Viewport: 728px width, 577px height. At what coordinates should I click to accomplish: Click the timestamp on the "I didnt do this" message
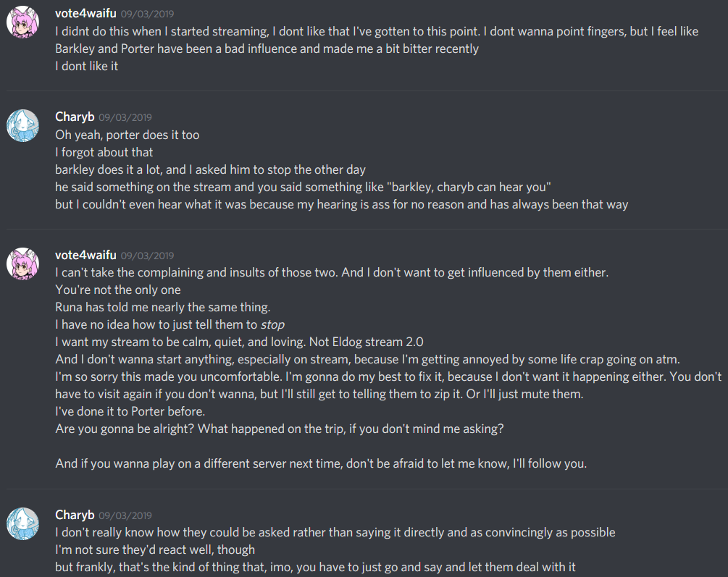pos(147,14)
